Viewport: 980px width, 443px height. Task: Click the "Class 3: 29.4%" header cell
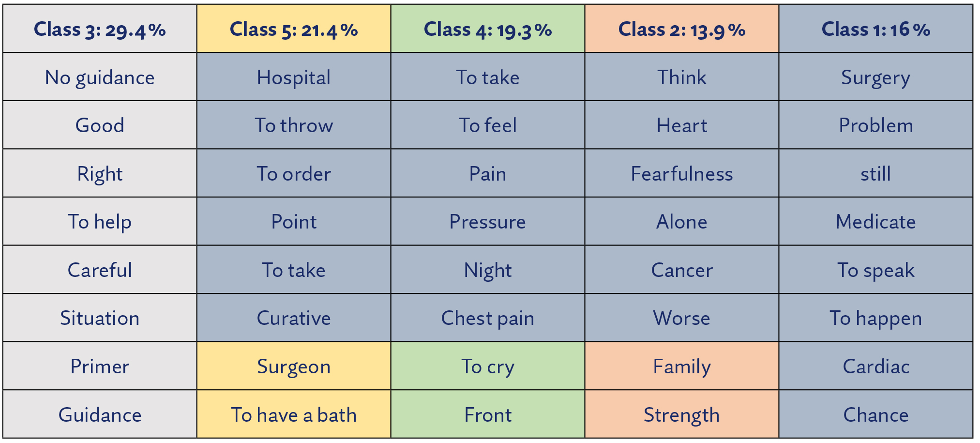pyautogui.click(x=100, y=29)
